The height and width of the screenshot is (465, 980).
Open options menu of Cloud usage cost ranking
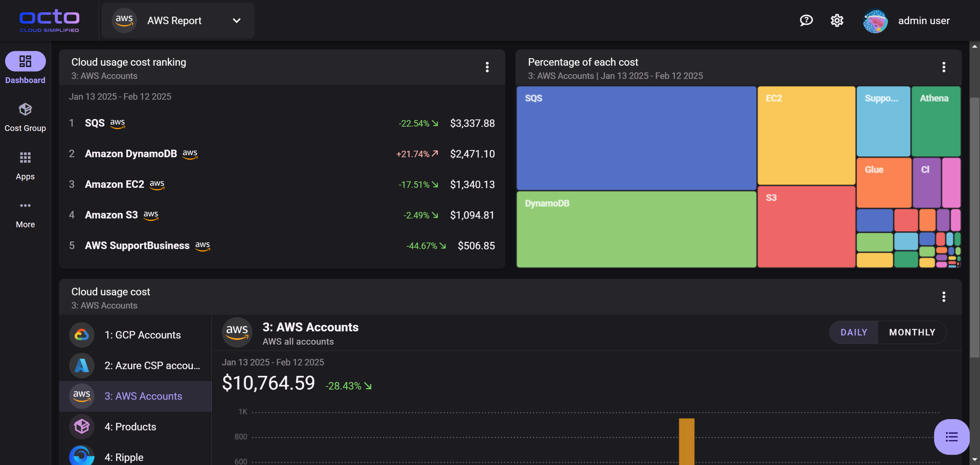coord(487,67)
